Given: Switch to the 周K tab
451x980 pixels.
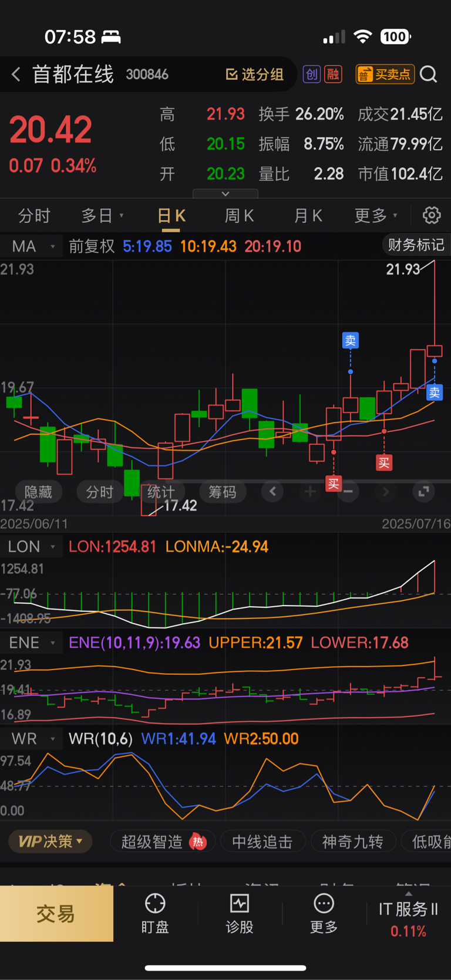Looking at the screenshot, I should point(239,216).
